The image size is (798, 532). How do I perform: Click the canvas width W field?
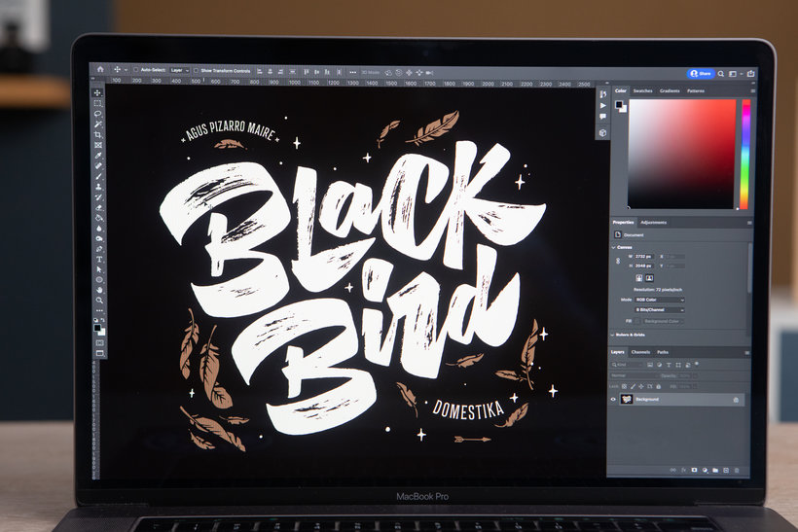644,257
